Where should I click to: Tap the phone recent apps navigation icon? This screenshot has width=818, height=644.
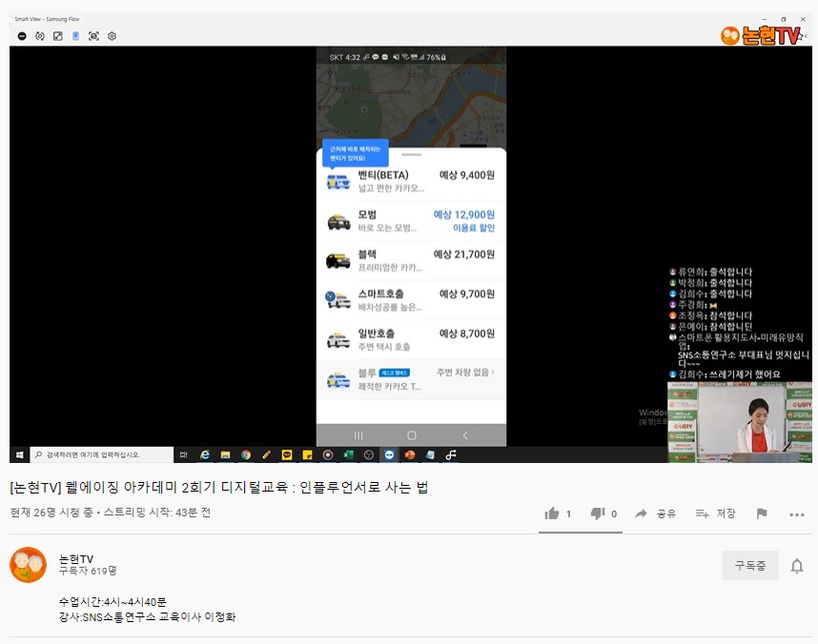point(358,435)
